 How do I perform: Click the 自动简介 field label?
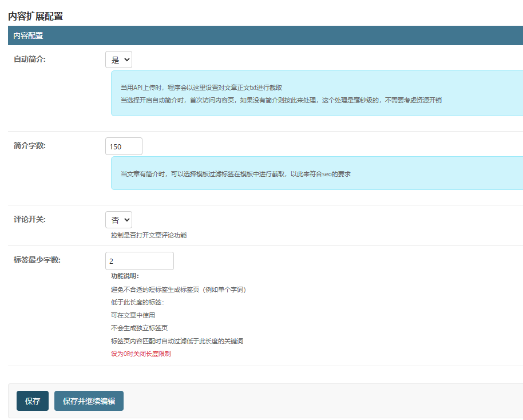pos(30,60)
